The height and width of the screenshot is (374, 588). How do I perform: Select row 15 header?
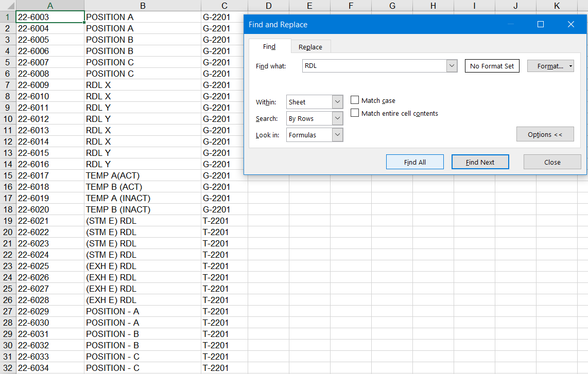point(8,175)
